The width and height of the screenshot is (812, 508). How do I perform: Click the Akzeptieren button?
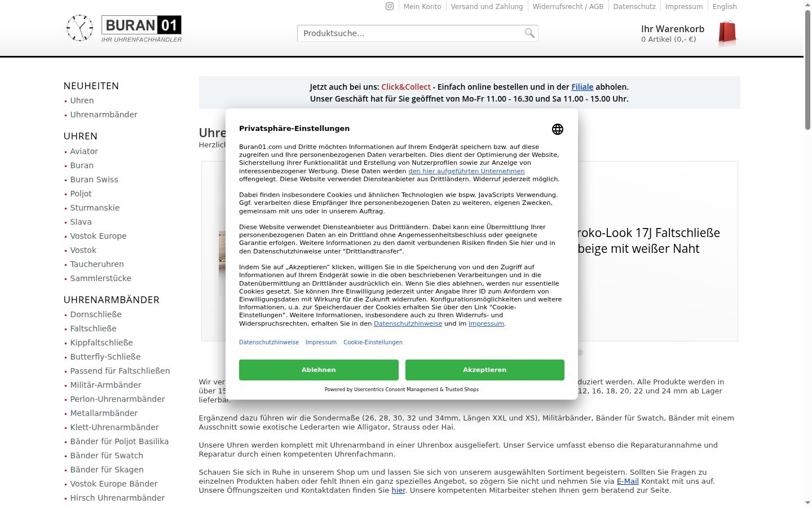(485, 370)
